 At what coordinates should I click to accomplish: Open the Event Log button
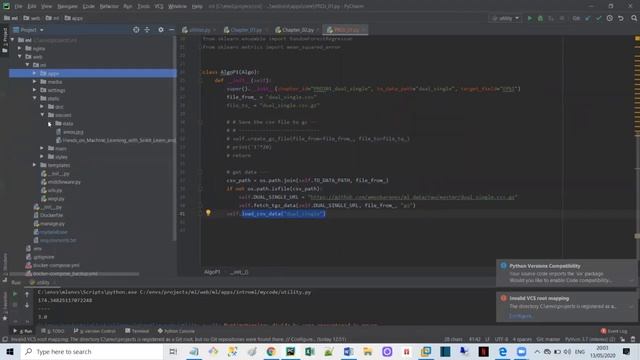[x=613, y=331]
